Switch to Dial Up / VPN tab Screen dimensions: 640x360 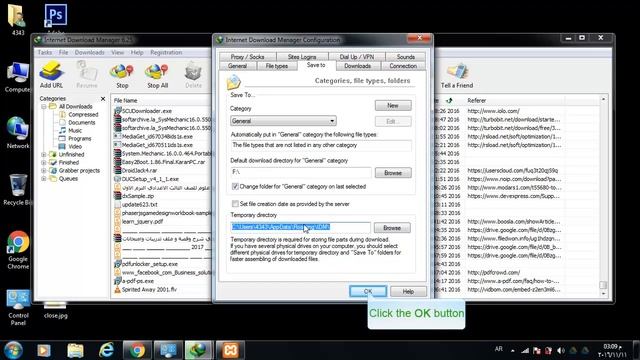(x=356, y=57)
